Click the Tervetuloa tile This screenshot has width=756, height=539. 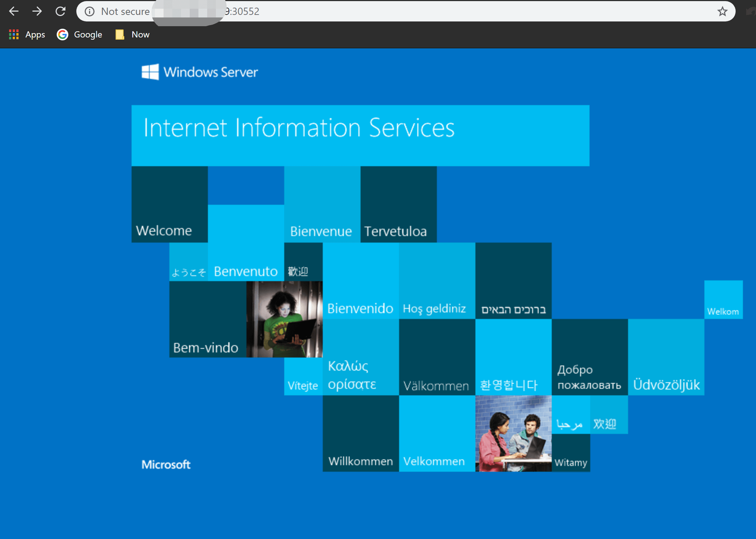(399, 204)
